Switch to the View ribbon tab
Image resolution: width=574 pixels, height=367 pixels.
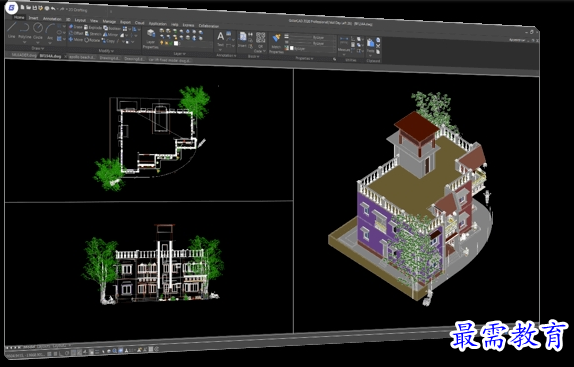94,21
